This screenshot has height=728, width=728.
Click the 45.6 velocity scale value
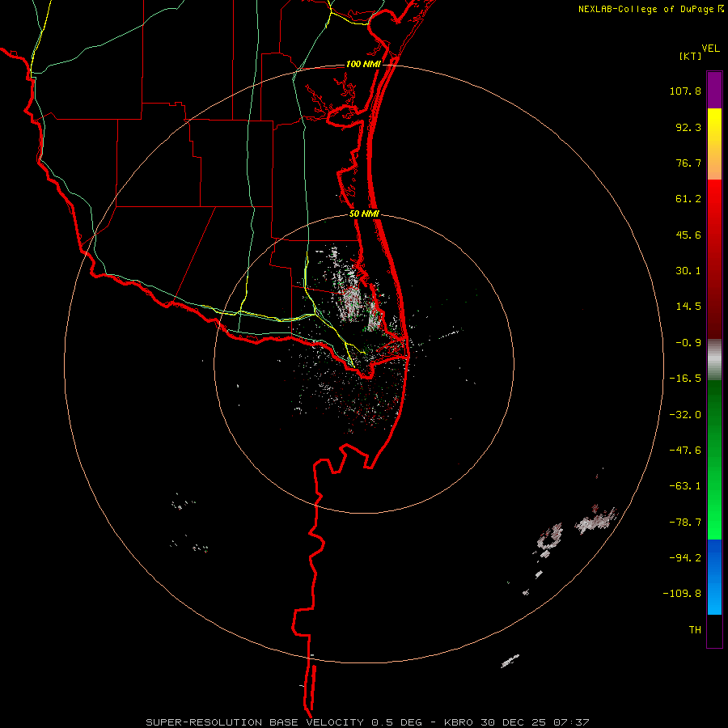688,235
